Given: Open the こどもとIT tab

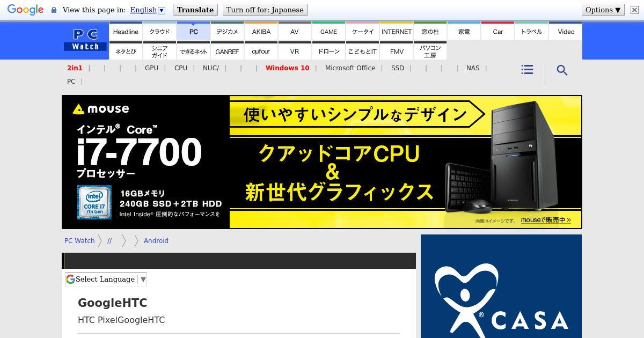Looking at the screenshot, I should coord(362,51).
